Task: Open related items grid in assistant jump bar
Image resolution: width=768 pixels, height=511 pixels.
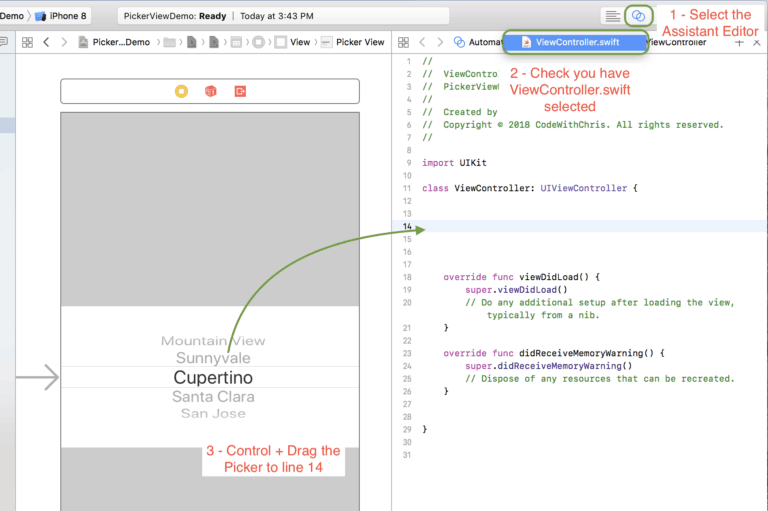Action: click(x=403, y=42)
